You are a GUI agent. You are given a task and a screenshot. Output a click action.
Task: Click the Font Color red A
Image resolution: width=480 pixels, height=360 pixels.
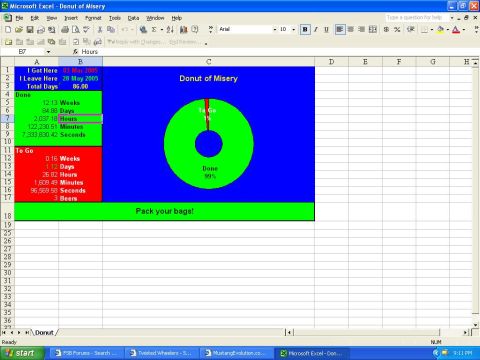(x=457, y=30)
